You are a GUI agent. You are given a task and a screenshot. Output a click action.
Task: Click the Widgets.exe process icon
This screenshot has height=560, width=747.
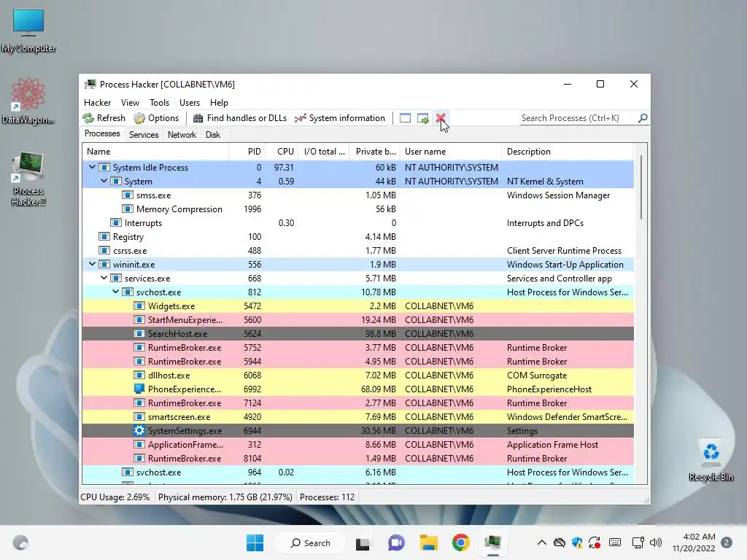139,306
